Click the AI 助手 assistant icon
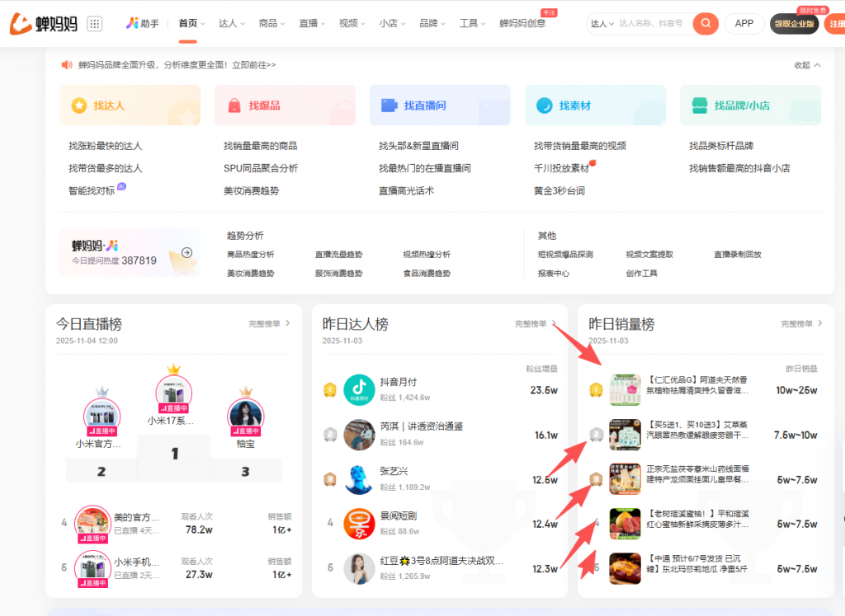The image size is (845, 616). coord(131,23)
